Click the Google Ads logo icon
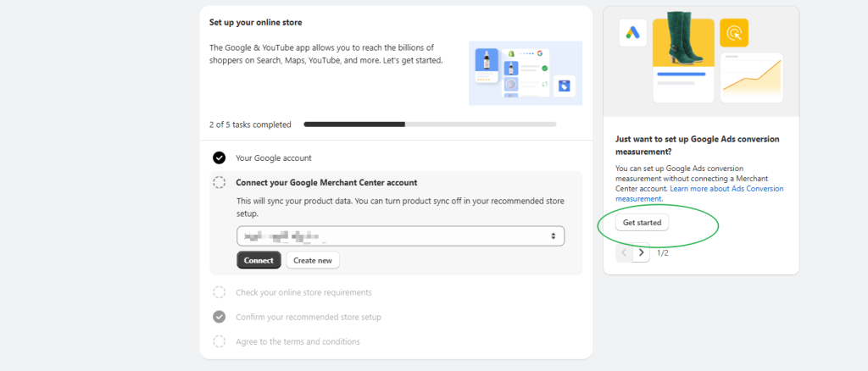 [632, 33]
